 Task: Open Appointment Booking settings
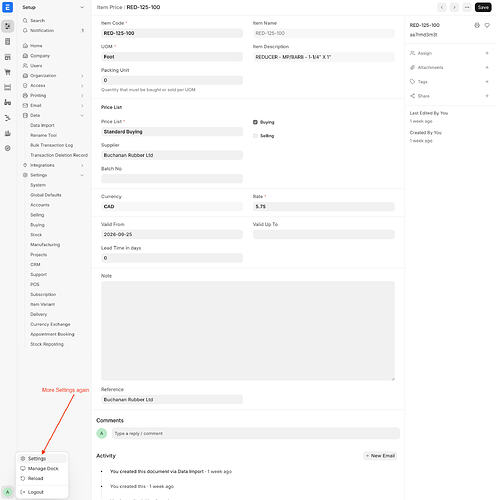pos(52,334)
